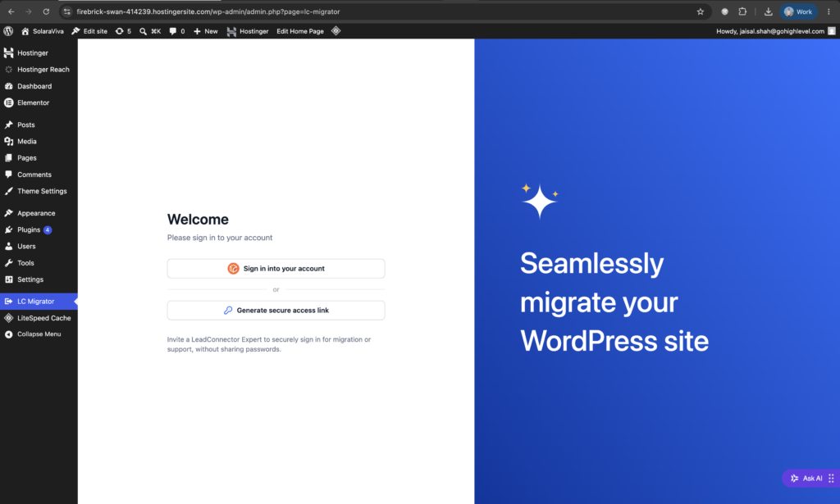Click Edit Home Page in admin bar
The width and height of the screenshot is (840, 504).
coord(300,31)
